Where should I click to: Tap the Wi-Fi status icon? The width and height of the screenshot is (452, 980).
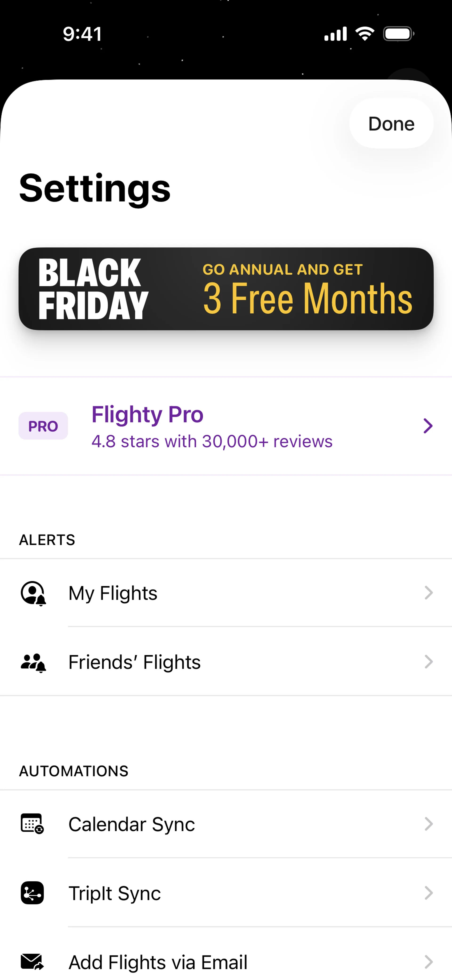click(364, 34)
